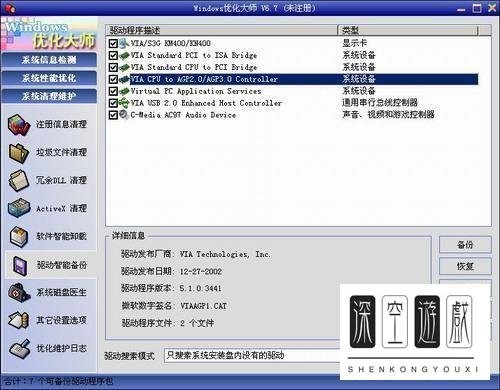Click USB icon beside VIA USB 2.0 Enhanced Host Controller

(x=124, y=103)
